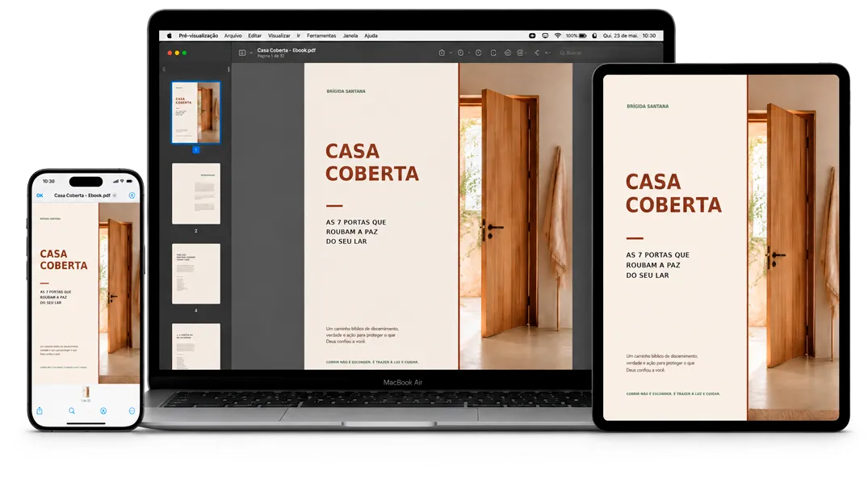Select page 4 thumbnail in the sidebar
Screen dimensions: 868x479
coord(196,274)
